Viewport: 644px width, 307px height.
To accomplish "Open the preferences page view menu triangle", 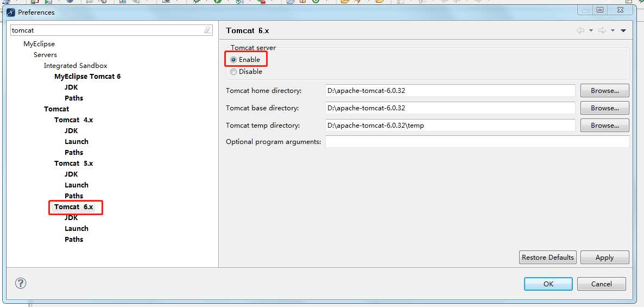I will 623,30.
